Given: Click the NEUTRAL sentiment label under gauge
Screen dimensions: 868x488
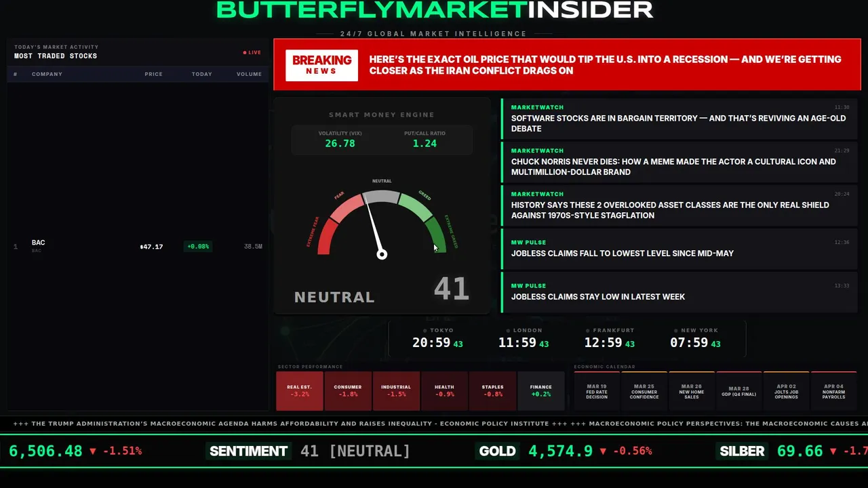Looking at the screenshot, I should pyautogui.click(x=334, y=297).
